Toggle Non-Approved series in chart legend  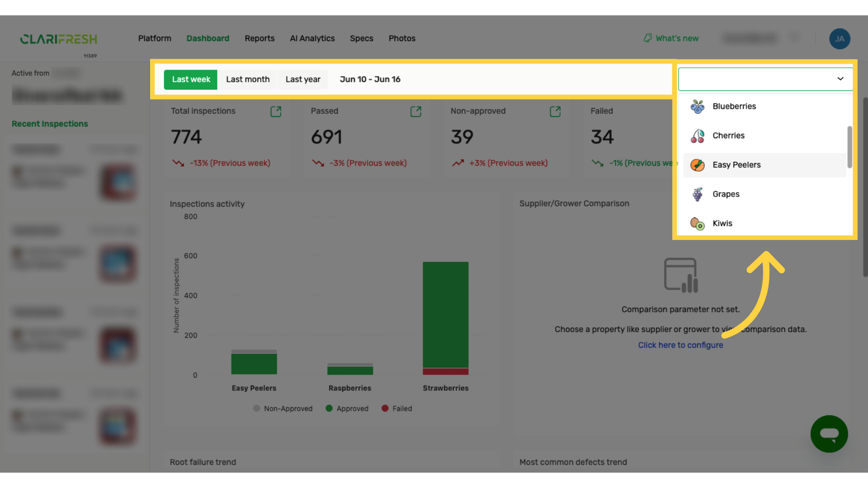[x=283, y=408]
